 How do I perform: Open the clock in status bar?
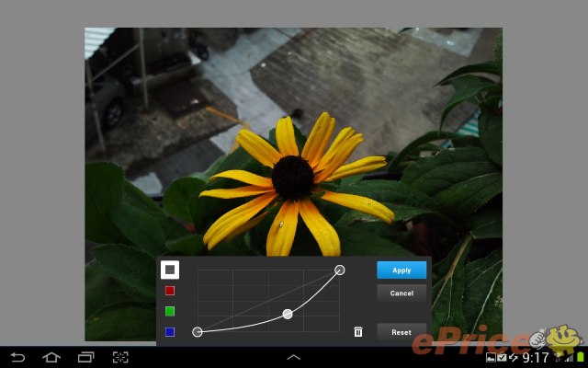click(536, 358)
